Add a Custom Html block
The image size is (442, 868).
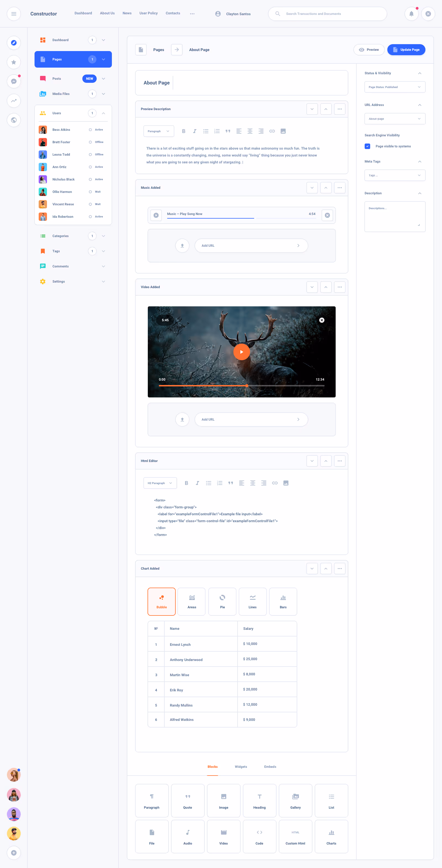(x=295, y=836)
